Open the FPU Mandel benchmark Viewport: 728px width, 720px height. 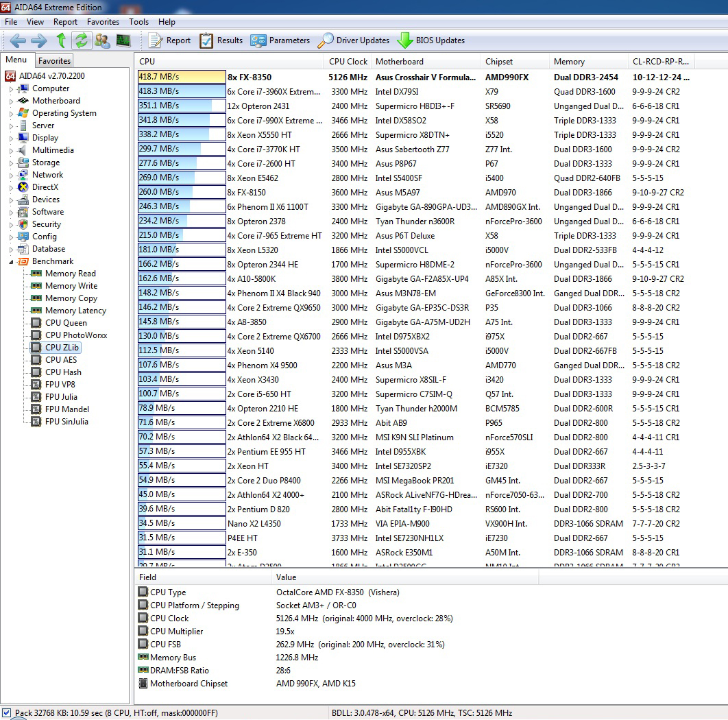[67, 409]
